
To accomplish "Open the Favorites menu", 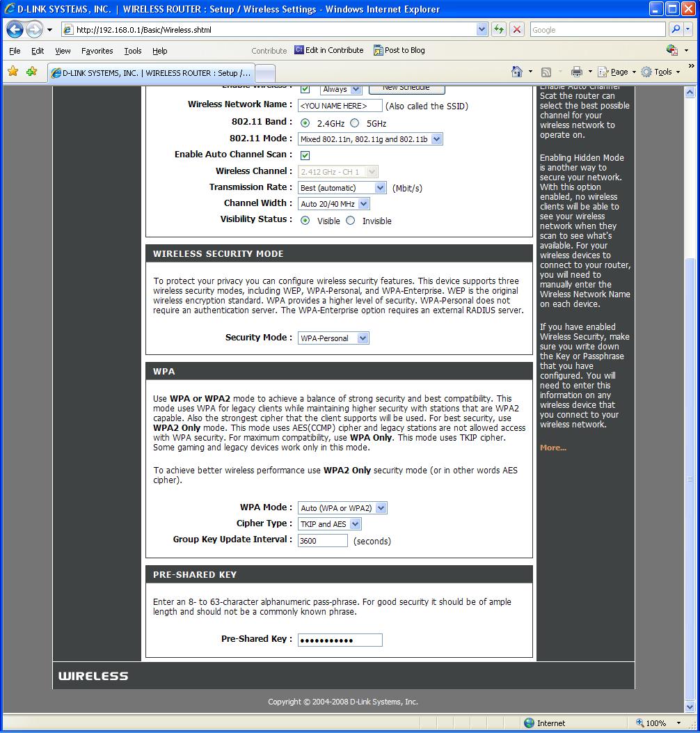I will click(97, 51).
